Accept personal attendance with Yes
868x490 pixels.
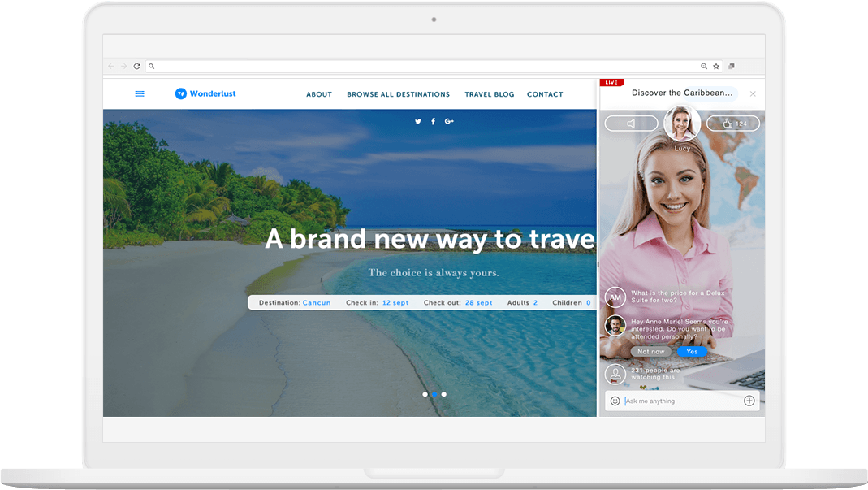coord(692,351)
